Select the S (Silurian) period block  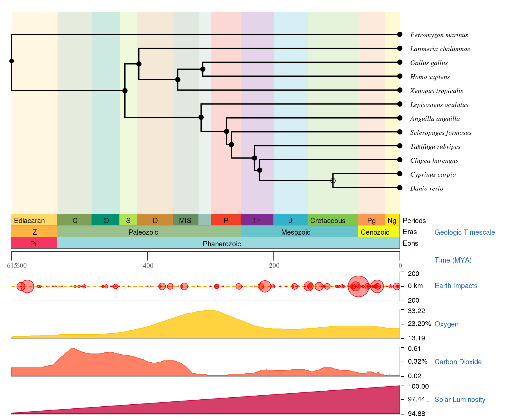128,220
